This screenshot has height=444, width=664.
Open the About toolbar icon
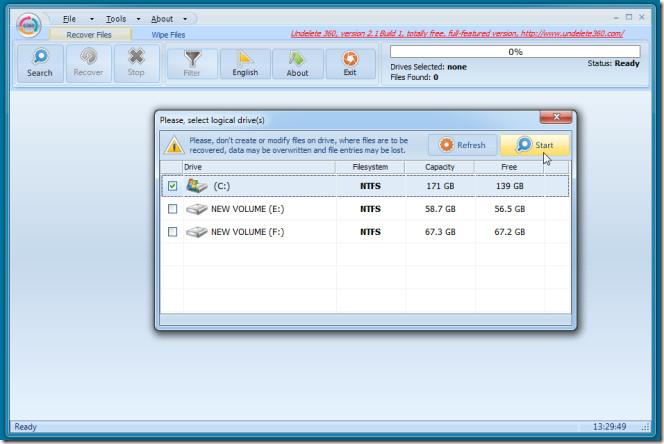(x=297, y=62)
